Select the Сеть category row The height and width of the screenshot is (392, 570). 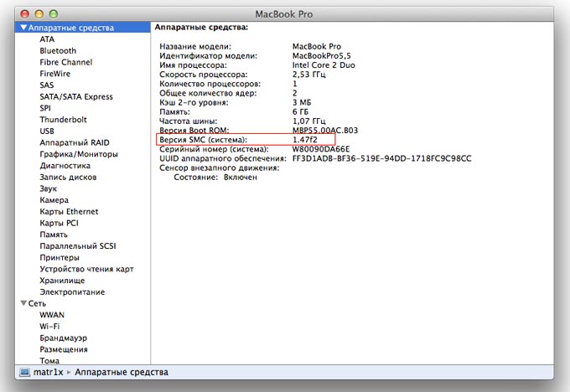tap(82, 303)
